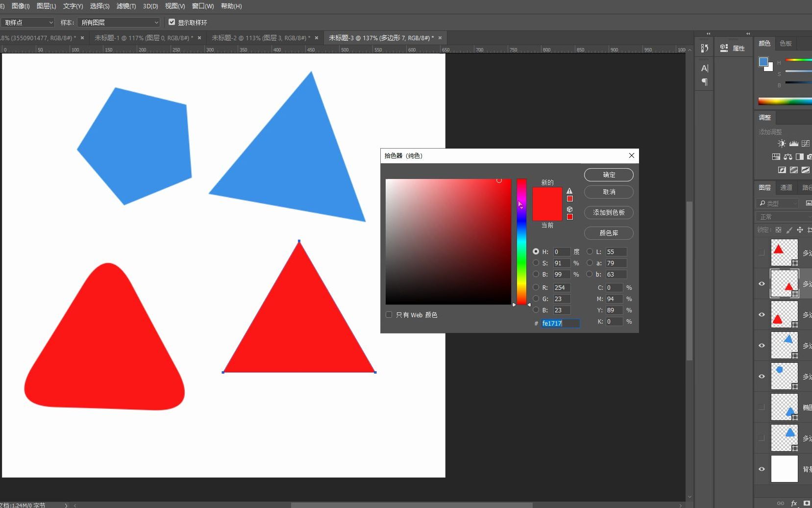
Task: Open the Paragraph panel icon
Action: tap(705, 82)
